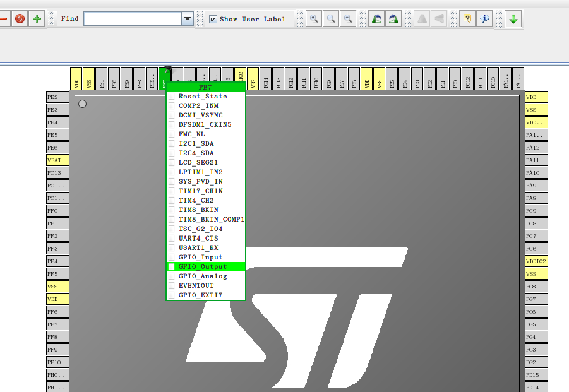The width and height of the screenshot is (569, 392).
Task: Select GPIO_EXTI7 in the pin menu
Action: tap(200, 295)
